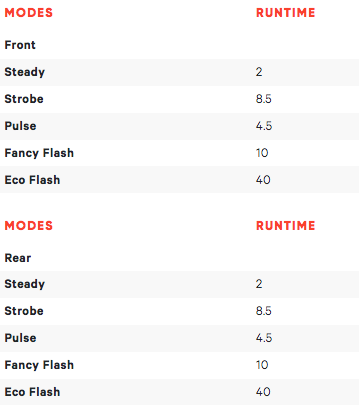Click Strobe in the Front table
The height and width of the screenshot is (405, 362).
(x=24, y=99)
